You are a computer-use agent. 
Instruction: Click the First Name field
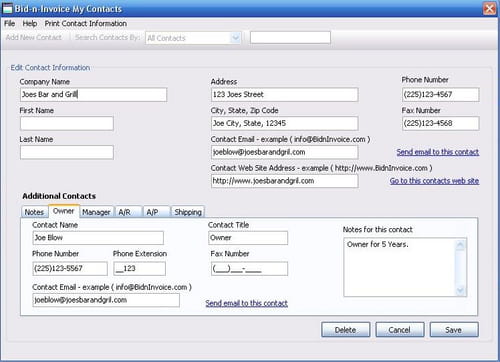tap(67, 123)
